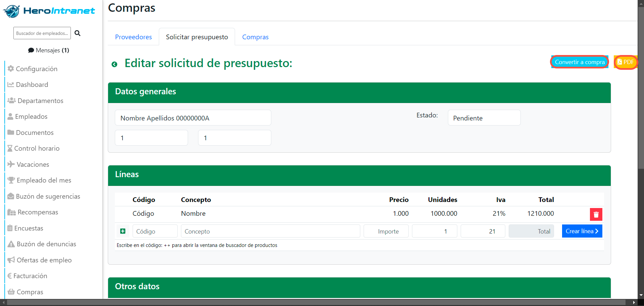Export the request with PDF button

point(626,62)
